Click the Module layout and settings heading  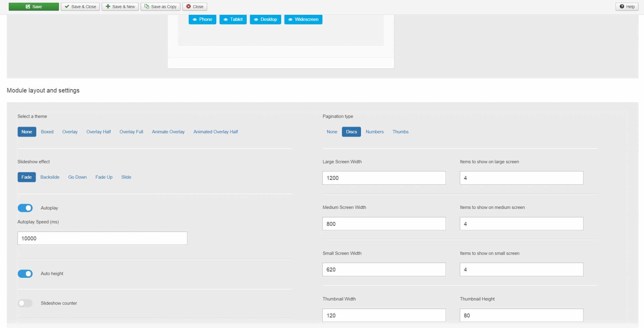[x=43, y=90]
